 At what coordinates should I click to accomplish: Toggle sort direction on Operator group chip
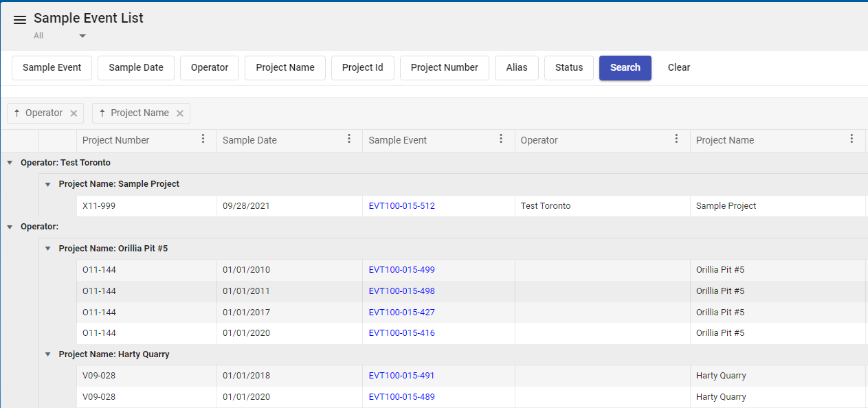pos(17,113)
